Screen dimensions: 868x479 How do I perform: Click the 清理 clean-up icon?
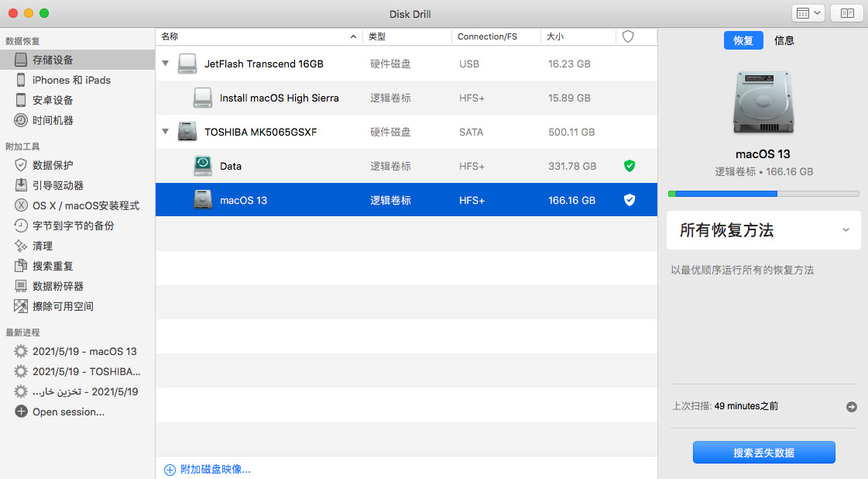(x=21, y=246)
